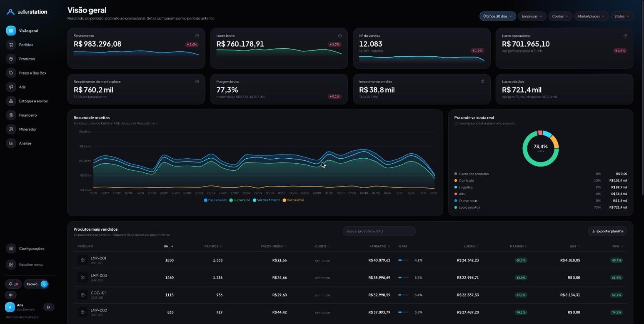Open the Últimos 30 dias period dropdown

(498, 16)
